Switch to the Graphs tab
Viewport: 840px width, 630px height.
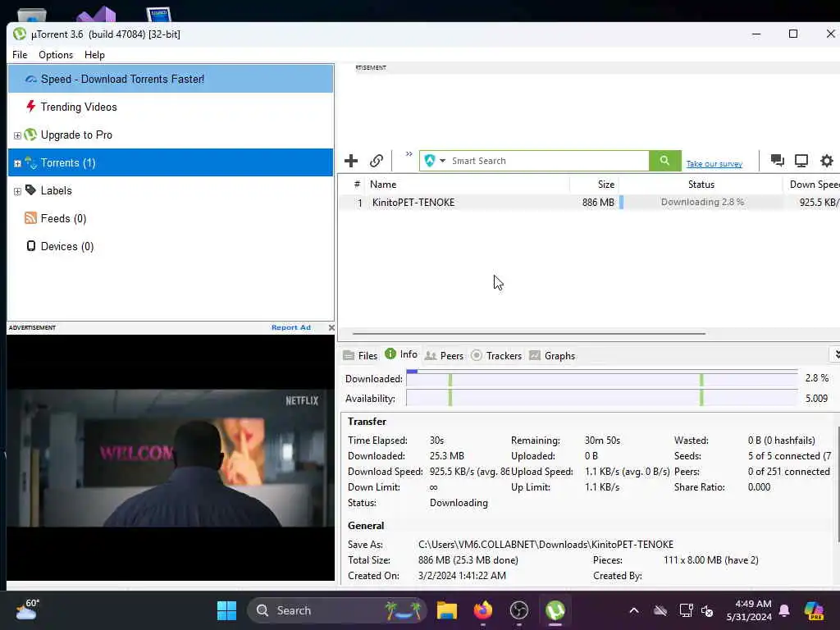[552, 356]
